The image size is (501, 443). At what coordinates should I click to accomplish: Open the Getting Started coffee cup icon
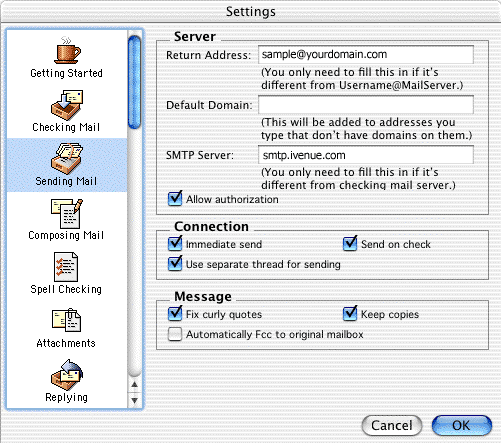click(x=67, y=50)
